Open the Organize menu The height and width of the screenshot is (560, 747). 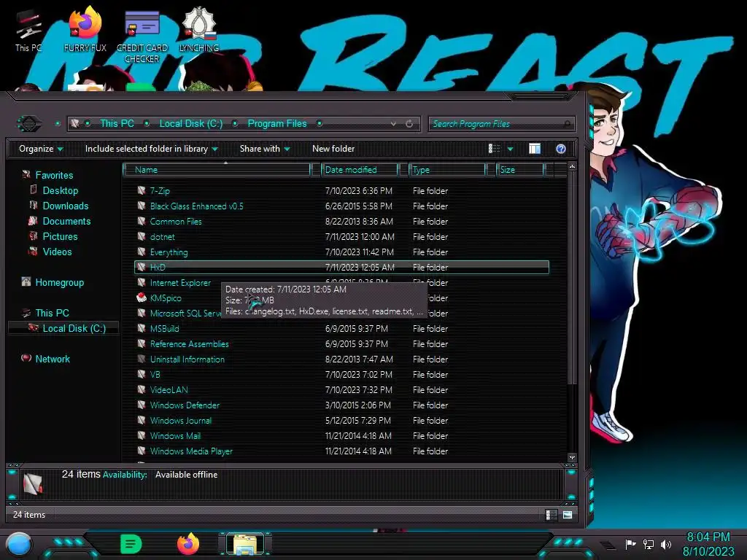pyautogui.click(x=41, y=149)
